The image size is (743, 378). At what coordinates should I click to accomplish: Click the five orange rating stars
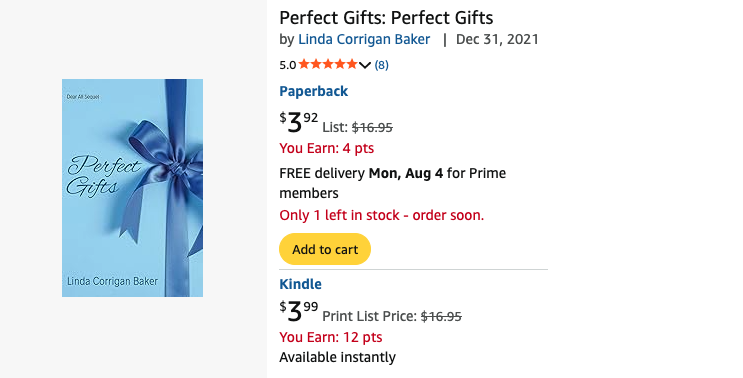(328, 64)
